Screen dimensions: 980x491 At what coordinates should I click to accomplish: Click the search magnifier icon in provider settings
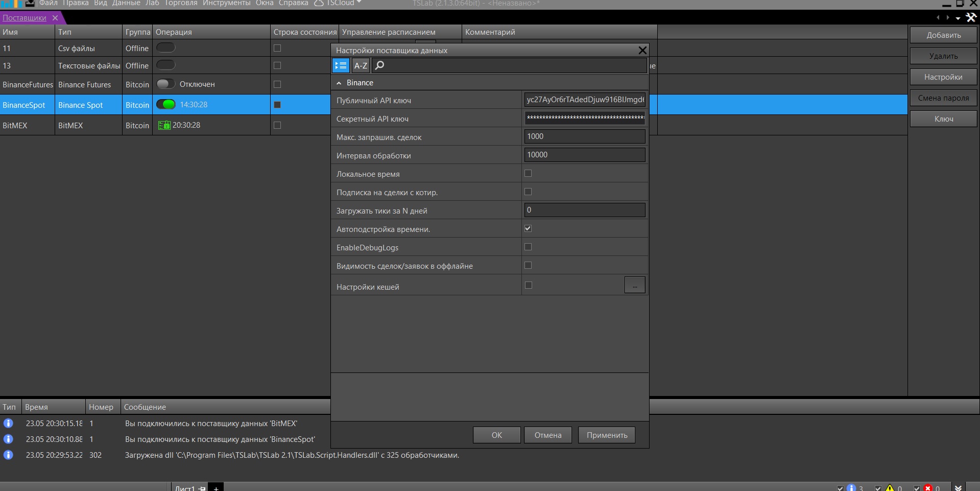tap(379, 65)
